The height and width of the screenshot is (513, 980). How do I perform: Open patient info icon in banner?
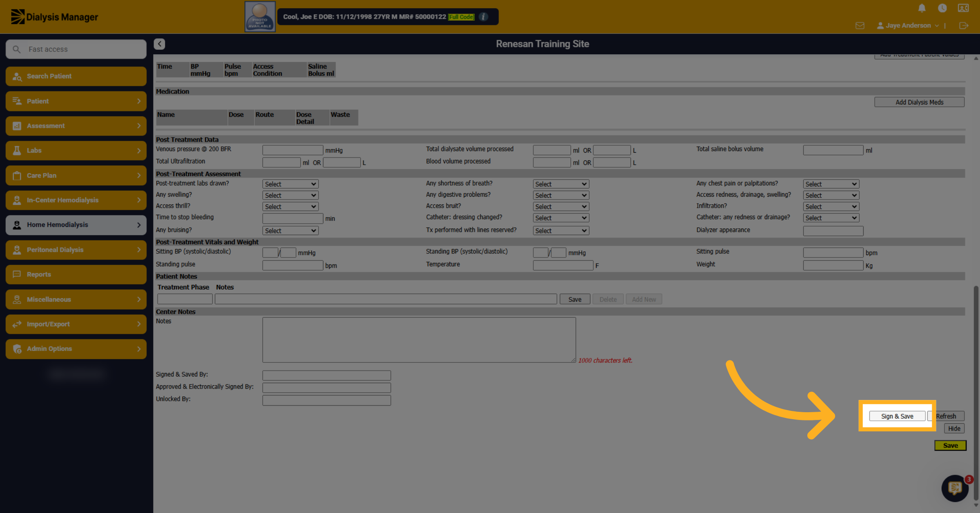(483, 17)
